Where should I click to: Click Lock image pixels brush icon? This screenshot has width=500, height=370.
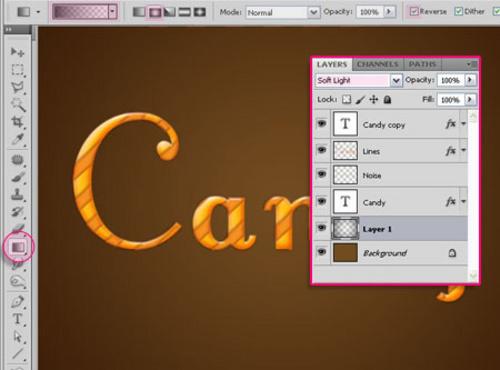click(360, 99)
